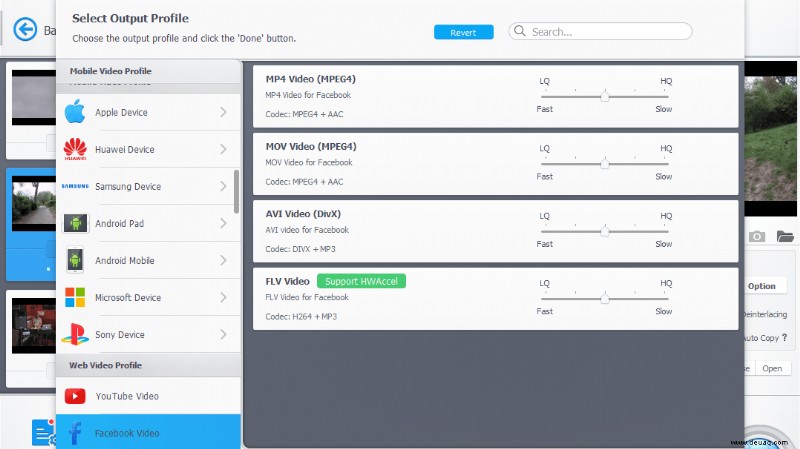Click the Microsoft Device logo icon
Screen dimensions: 800x449
coord(75,297)
